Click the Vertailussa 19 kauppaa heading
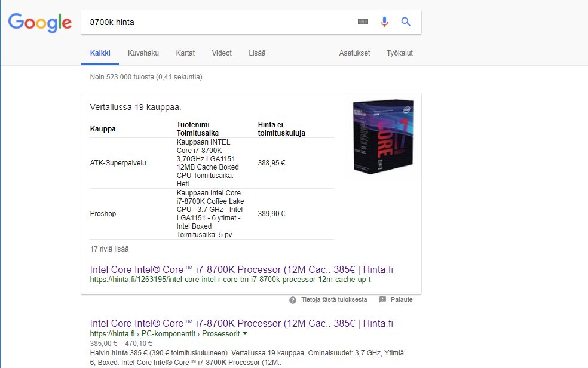Screen dimensions: 588x368 136,107
